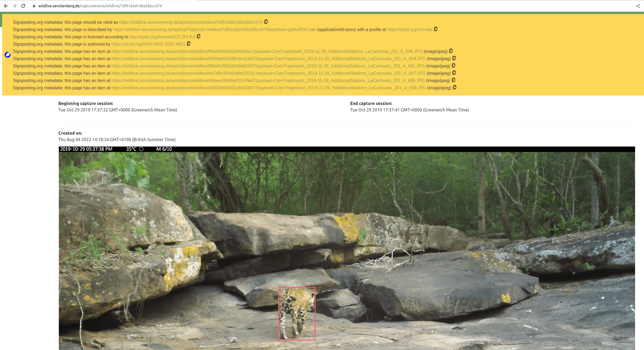Open the getAsROCrate description link
644x350 pixels.
point(214,29)
